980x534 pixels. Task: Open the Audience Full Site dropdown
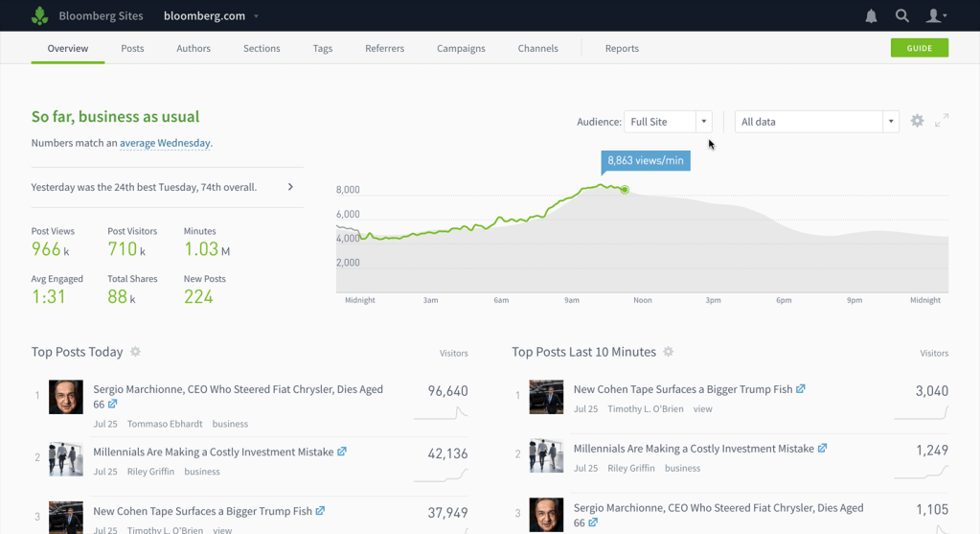[668, 122]
